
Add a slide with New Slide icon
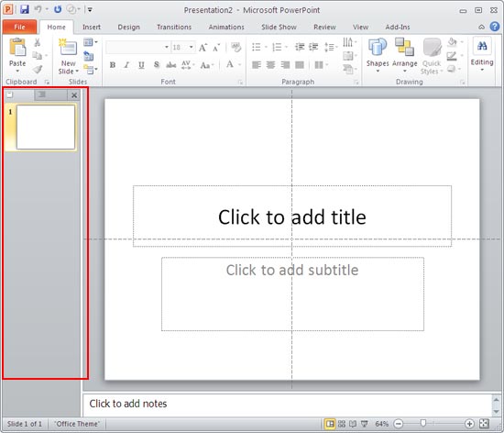(68, 48)
